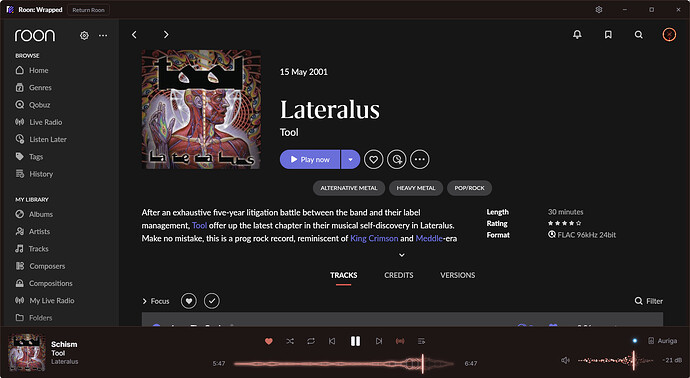This screenshot has width=690, height=378.
Task: Mute the volume with the speaker icon
Action: click(x=565, y=360)
